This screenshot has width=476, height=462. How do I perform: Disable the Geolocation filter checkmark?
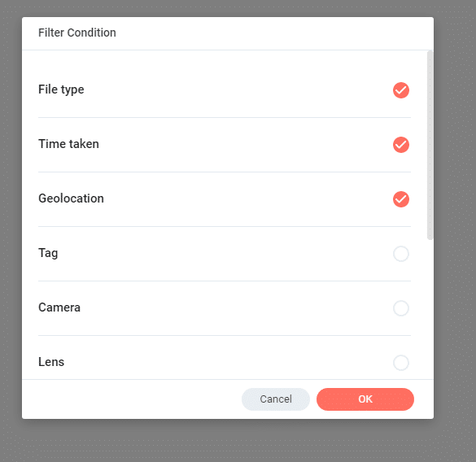400,199
